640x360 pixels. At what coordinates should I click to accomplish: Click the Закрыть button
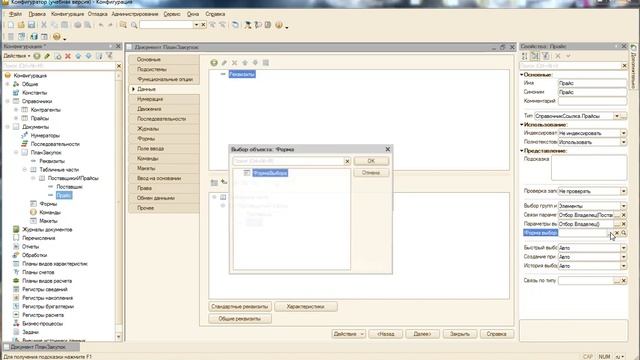pyautogui.click(x=460, y=334)
